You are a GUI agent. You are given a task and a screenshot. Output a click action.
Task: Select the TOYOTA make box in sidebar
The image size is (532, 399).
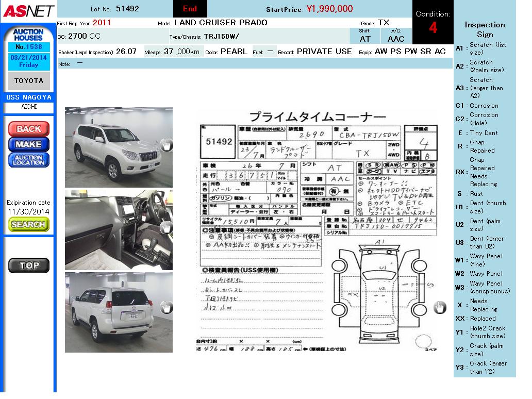coord(28,81)
